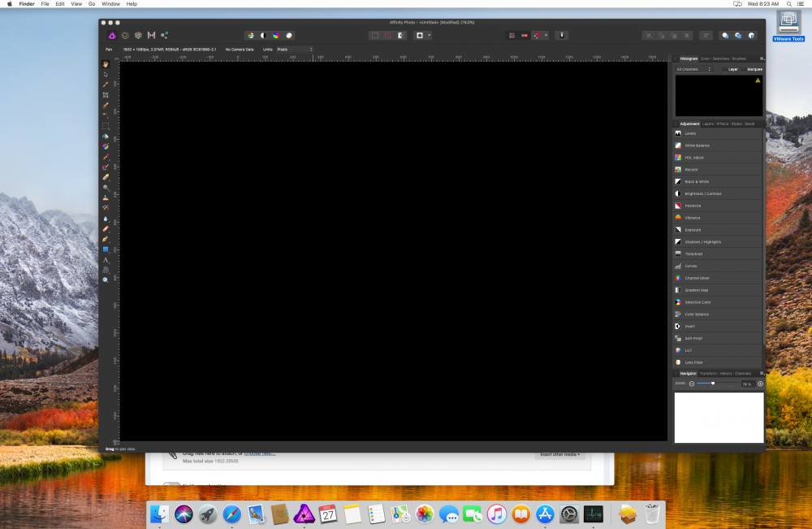812x529 pixels.
Task: Open the Window menu in the menu bar
Action: tap(110, 3)
